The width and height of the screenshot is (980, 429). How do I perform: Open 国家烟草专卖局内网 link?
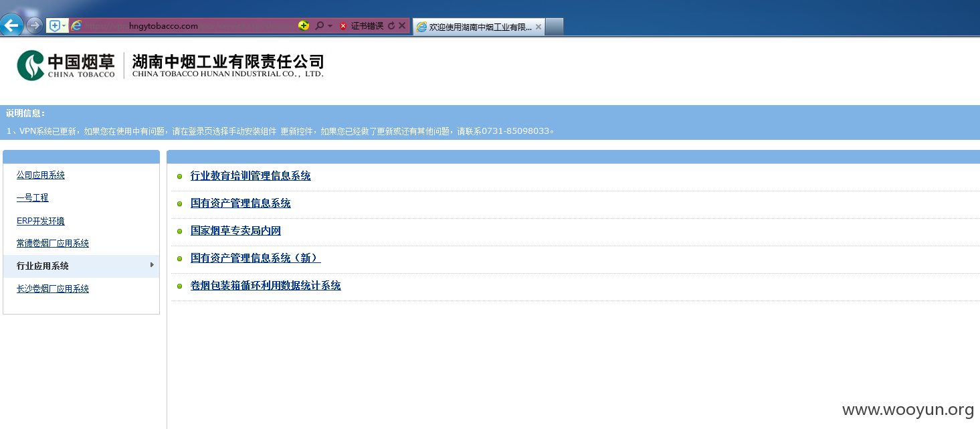(x=235, y=231)
